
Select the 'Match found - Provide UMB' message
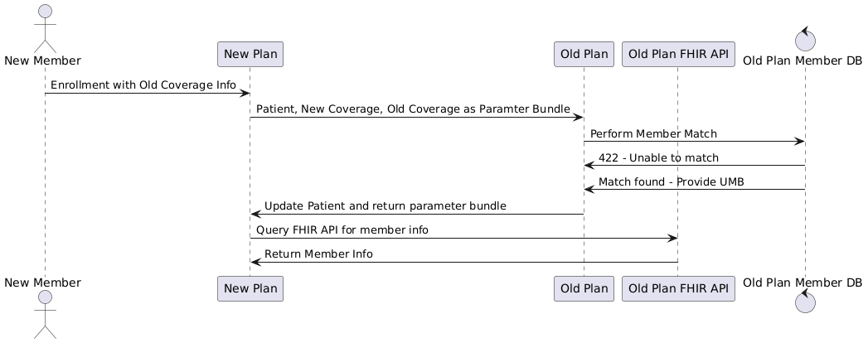671,181
